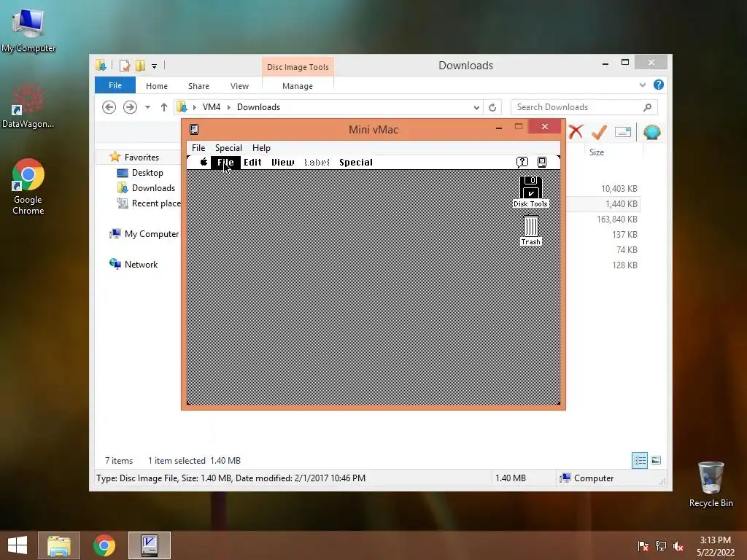Open the Explorer File tab
Screen dimensions: 747x560
point(115,85)
